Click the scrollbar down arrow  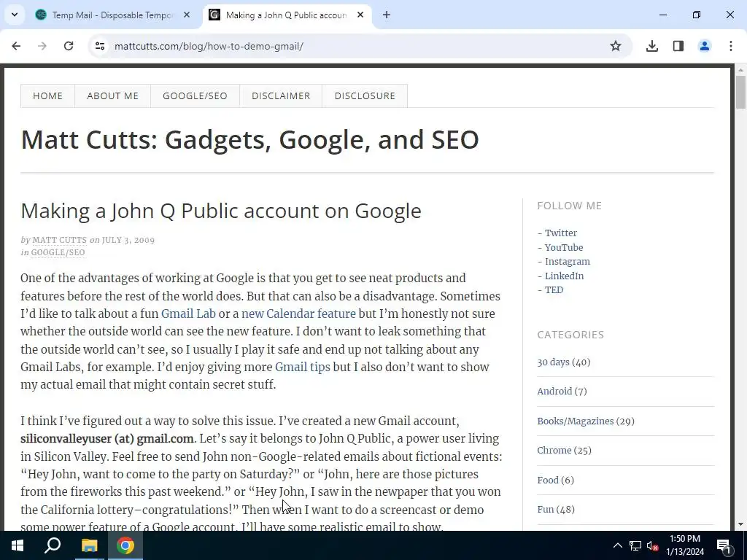point(740,525)
